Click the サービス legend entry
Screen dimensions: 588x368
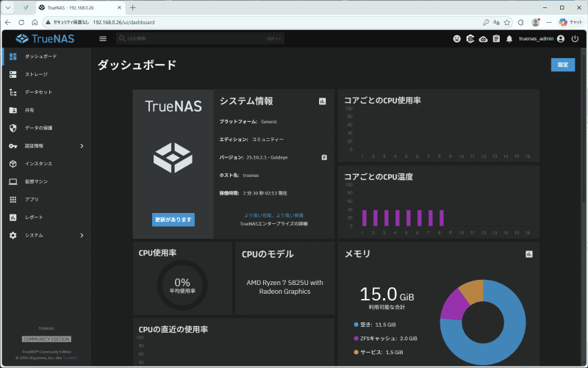coord(379,353)
